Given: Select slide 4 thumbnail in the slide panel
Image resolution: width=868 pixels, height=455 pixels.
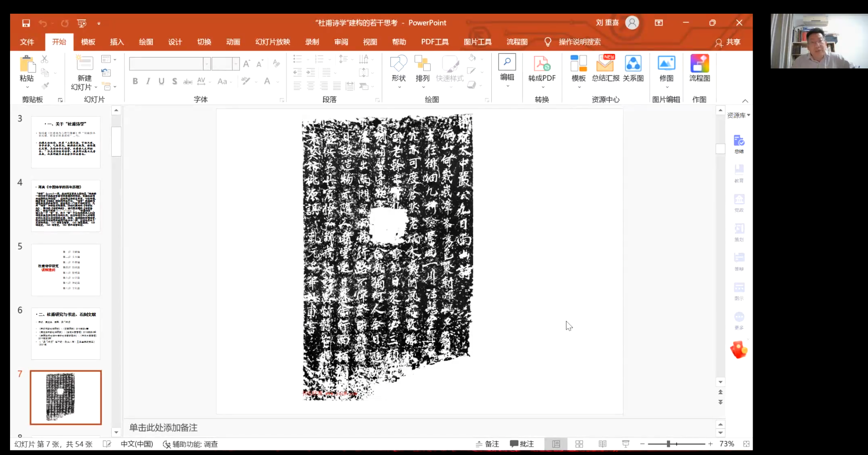Looking at the screenshot, I should coord(65,206).
